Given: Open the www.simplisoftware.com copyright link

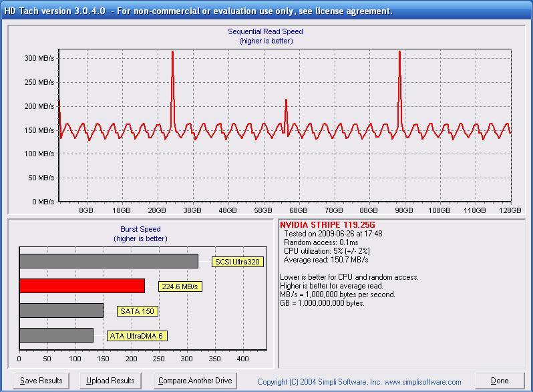Looking at the screenshot, I should pos(359,382).
